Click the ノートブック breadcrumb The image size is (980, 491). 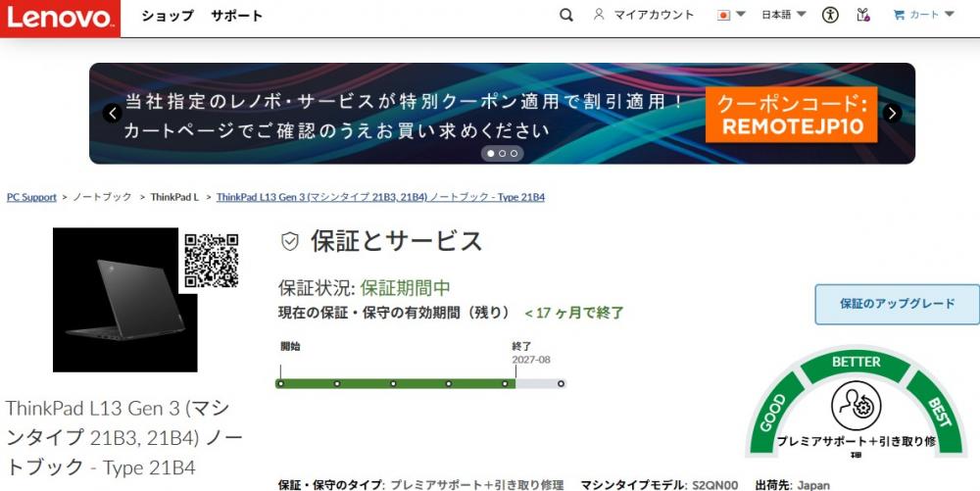[x=103, y=197]
